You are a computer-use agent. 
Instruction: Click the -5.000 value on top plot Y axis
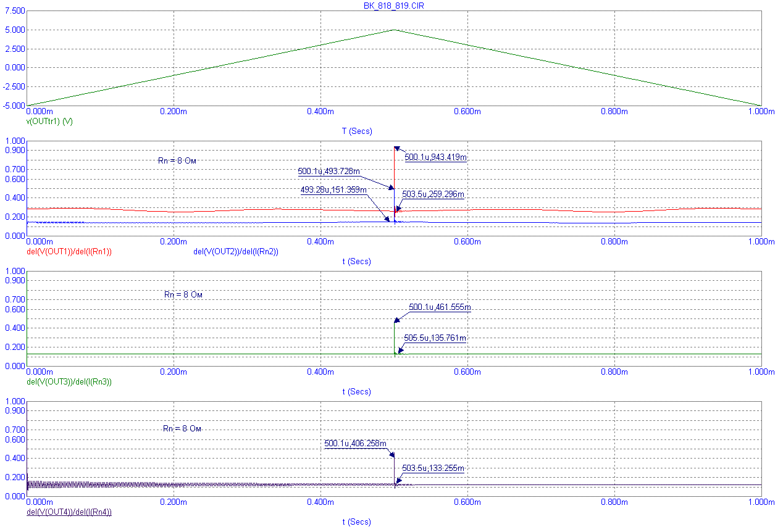pos(14,106)
